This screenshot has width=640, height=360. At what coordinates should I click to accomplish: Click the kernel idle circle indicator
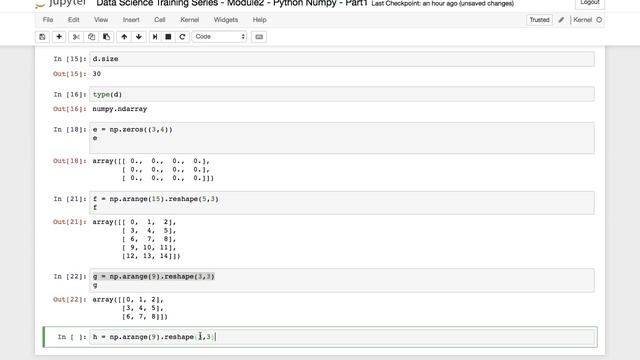click(x=599, y=20)
